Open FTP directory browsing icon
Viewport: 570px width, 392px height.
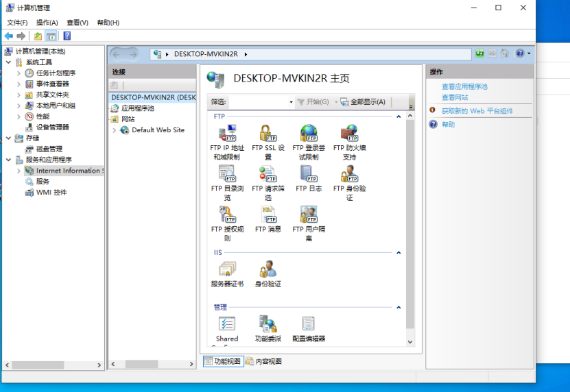pos(227,183)
